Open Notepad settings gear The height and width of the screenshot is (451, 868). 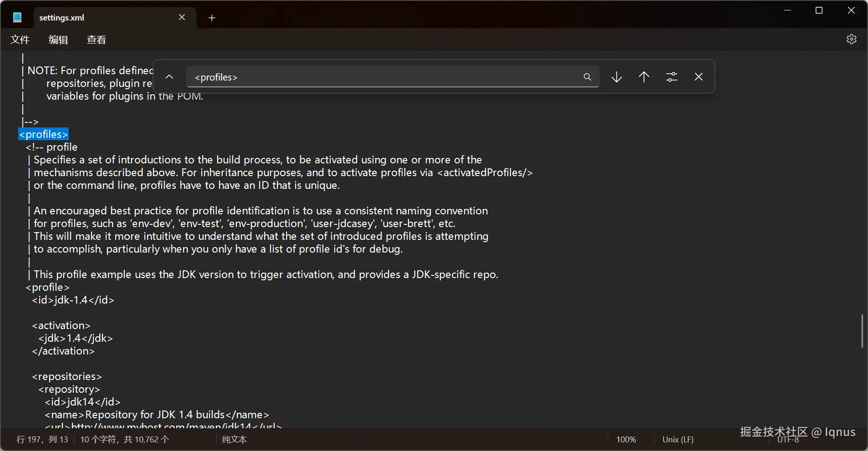(x=852, y=39)
